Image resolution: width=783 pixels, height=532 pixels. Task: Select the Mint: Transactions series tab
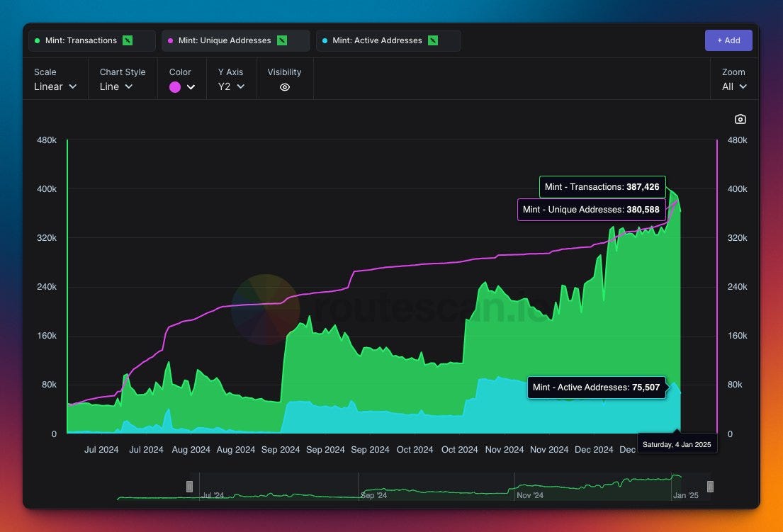point(81,40)
